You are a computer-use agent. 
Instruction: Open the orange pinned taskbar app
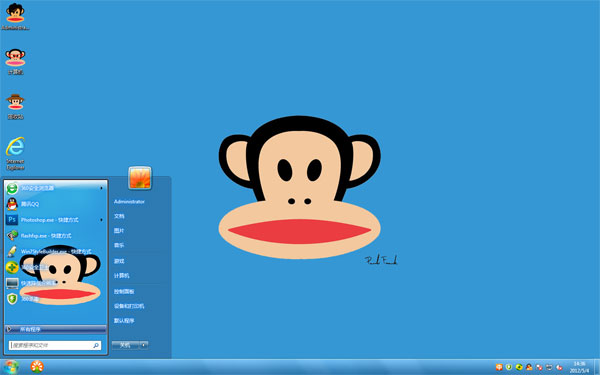click(37, 367)
